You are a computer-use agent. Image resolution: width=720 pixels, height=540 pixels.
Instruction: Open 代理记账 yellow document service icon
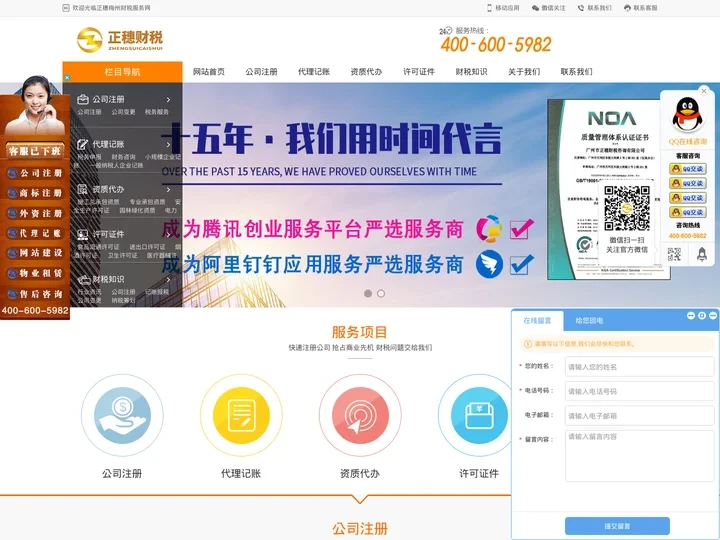pos(241,415)
